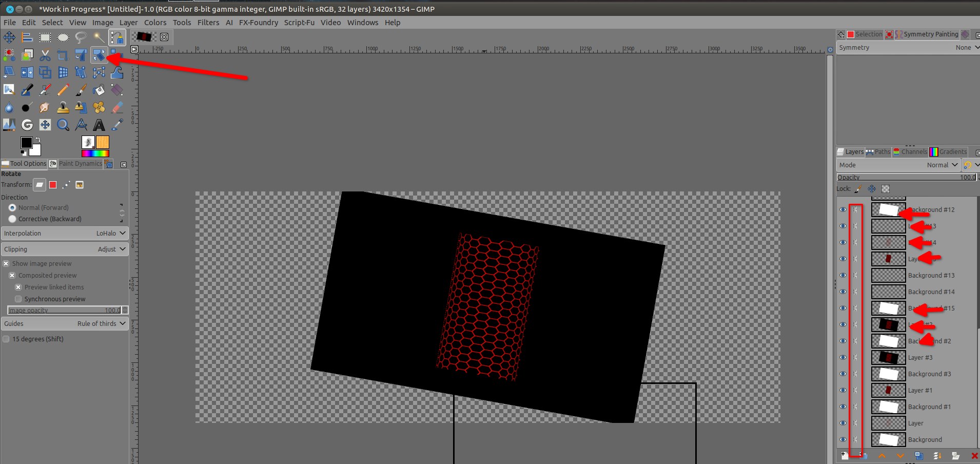Screen dimensions: 980x464
Task: Pick the Paintbrush tool
Action: click(x=81, y=90)
